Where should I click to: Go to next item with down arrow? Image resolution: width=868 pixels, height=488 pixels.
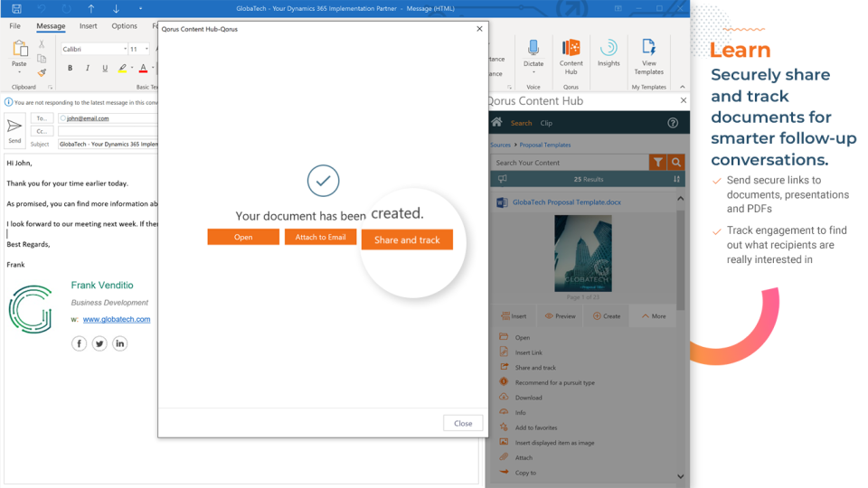117,8
